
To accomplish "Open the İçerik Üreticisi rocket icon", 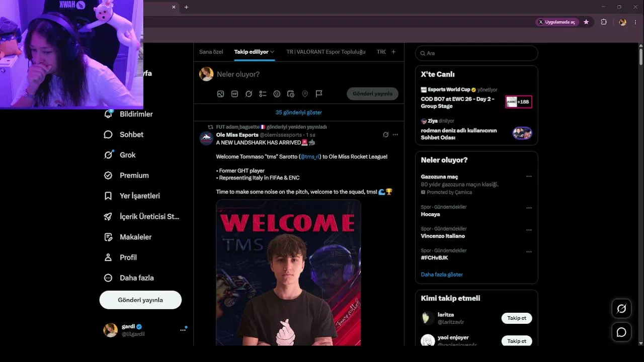I will [x=108, y=217].
